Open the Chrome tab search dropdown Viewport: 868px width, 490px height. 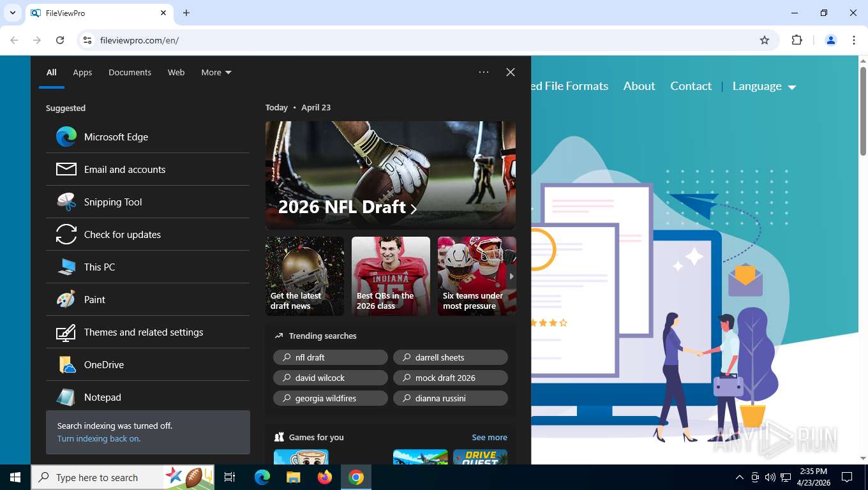tap(13, 13)
